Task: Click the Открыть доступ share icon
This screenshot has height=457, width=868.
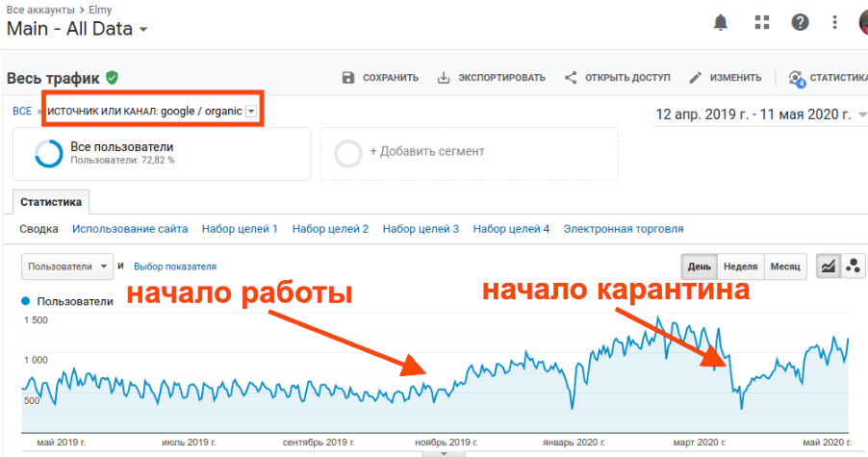Action: coord(571,78)
